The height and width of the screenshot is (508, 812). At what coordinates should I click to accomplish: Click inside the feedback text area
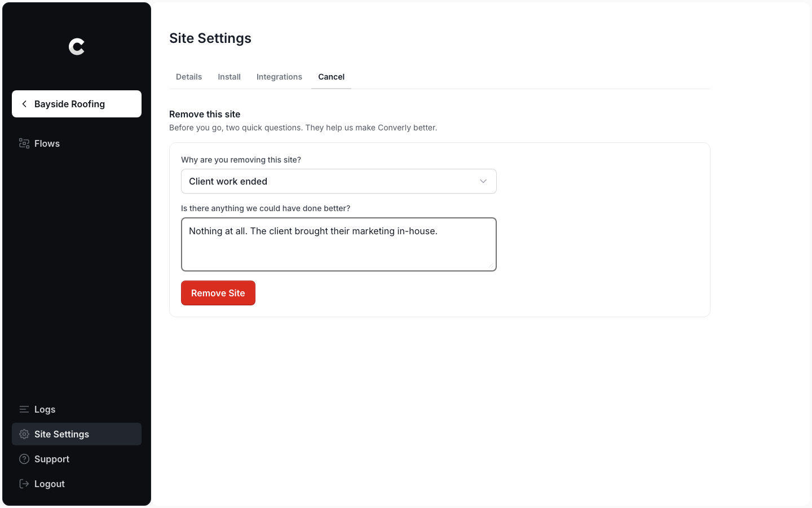point(339,244)
